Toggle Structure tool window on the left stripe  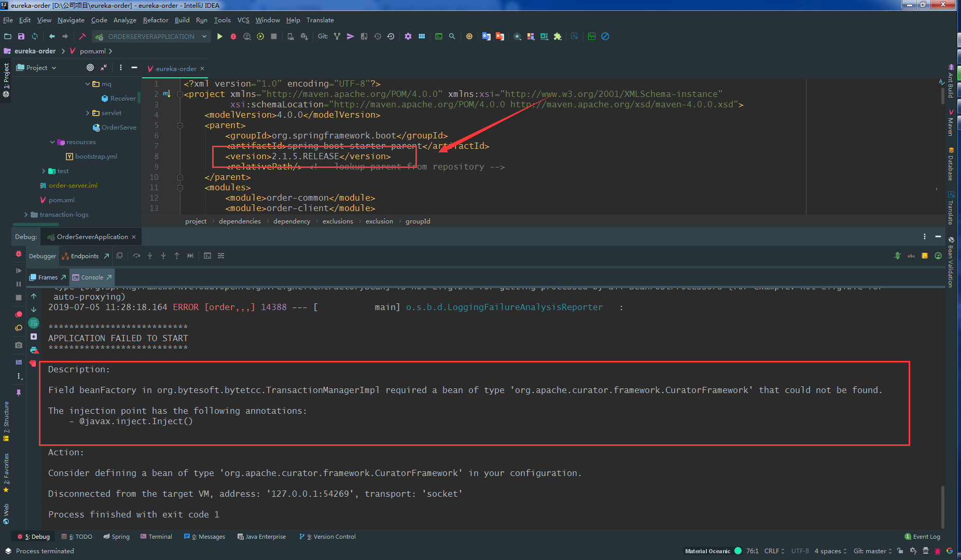(6, 421)
